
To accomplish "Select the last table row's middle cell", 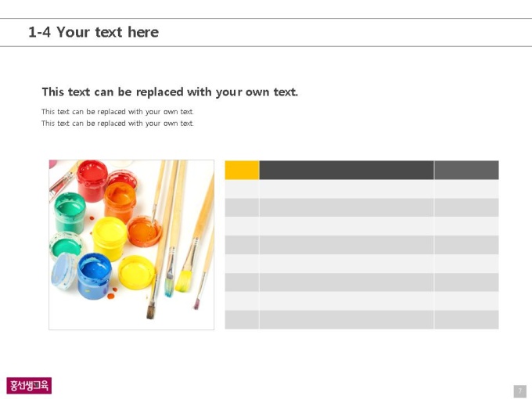I will [x=347, y=320].
